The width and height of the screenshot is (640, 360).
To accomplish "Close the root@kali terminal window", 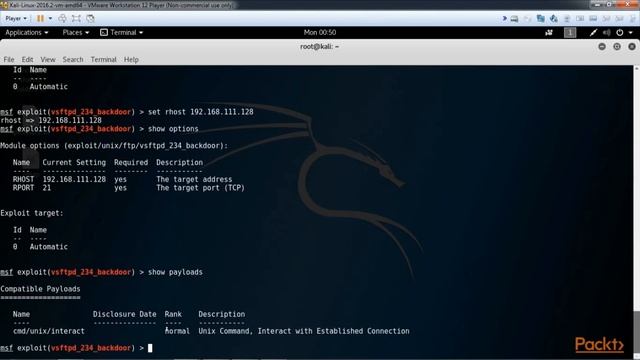I will 632,47.
